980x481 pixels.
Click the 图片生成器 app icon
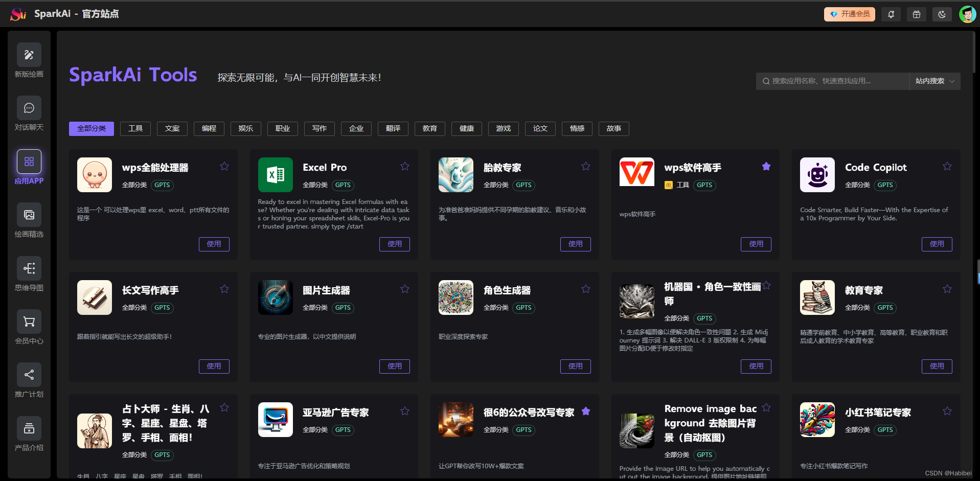276,297
